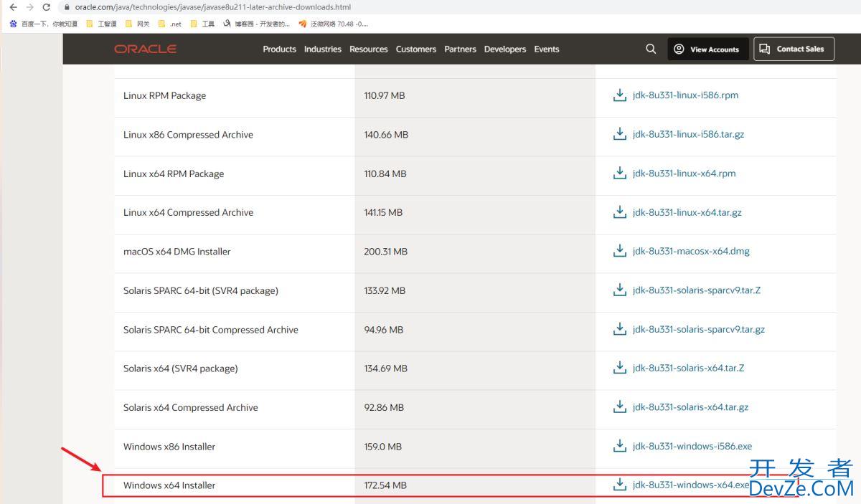Download jdk-8u331-solaris-sparcv9.tar.gz link

(699, 329)
